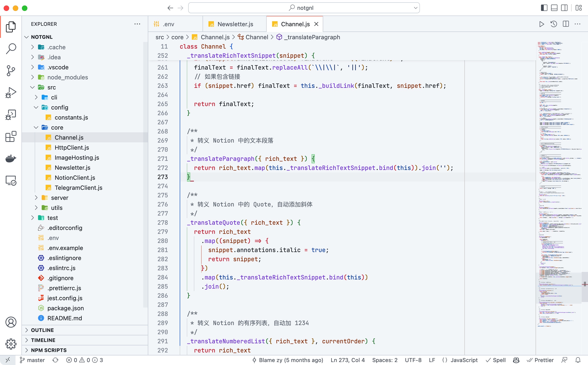
Task: Run the current file with play icon
Action: 542,24
